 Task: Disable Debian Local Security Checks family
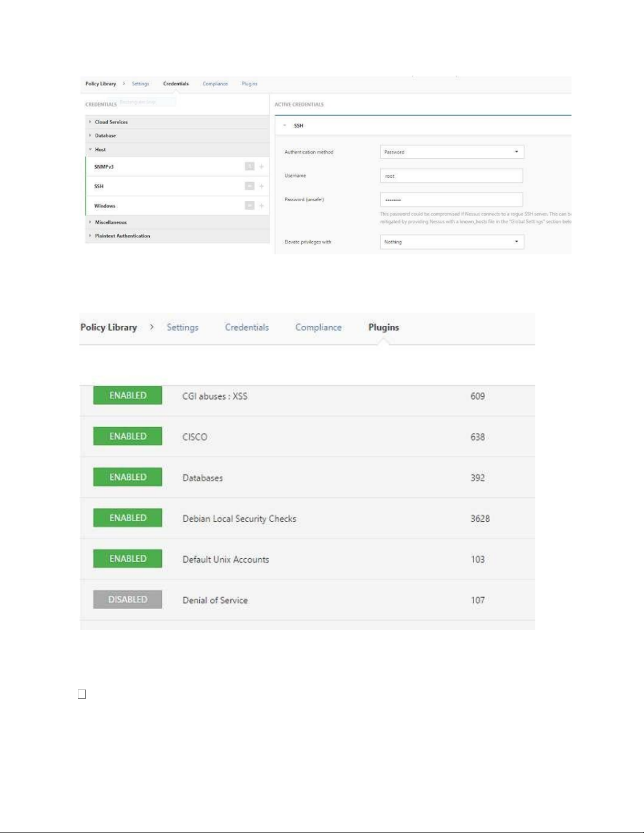tap(128, 518)
